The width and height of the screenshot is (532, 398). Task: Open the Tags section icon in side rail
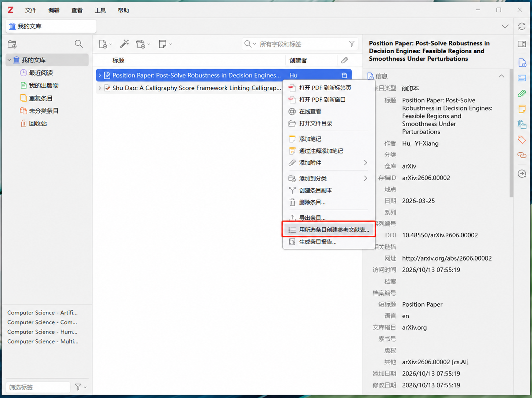522,140
